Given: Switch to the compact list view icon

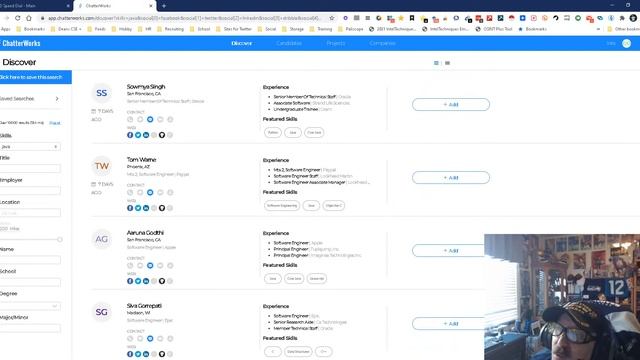Looking at the screenshot, I should 447,63.
